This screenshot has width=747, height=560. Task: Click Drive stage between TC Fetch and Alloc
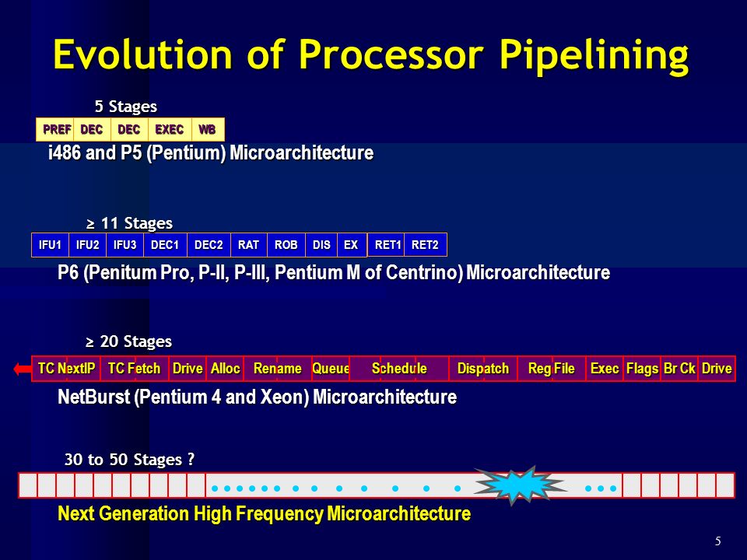[188, 369]
